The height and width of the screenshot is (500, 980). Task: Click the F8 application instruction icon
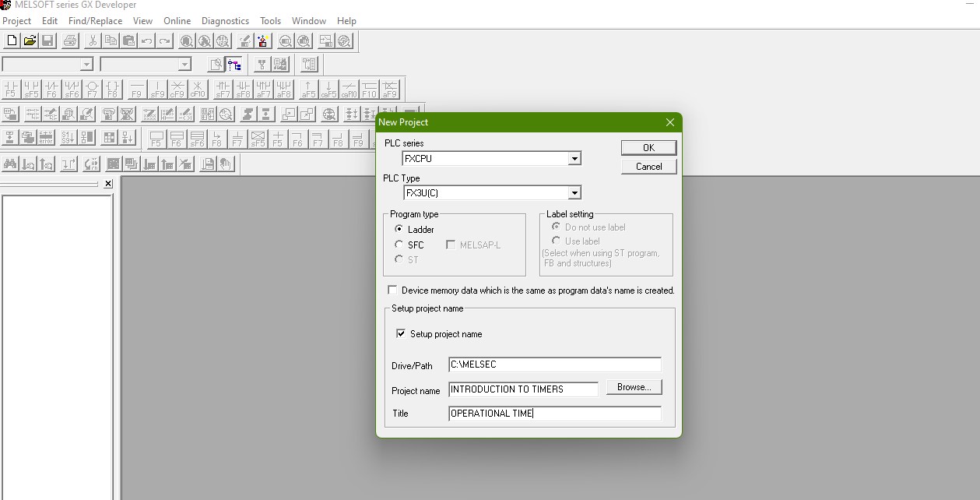click(x=112, y=90)
